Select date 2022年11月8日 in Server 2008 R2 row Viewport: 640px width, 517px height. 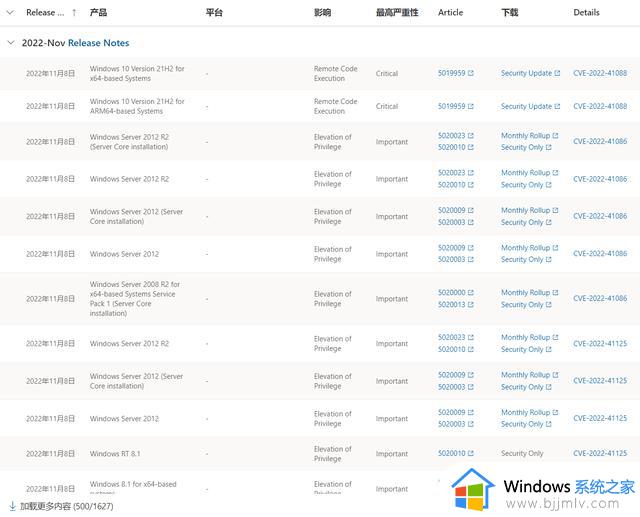(51, 299)
